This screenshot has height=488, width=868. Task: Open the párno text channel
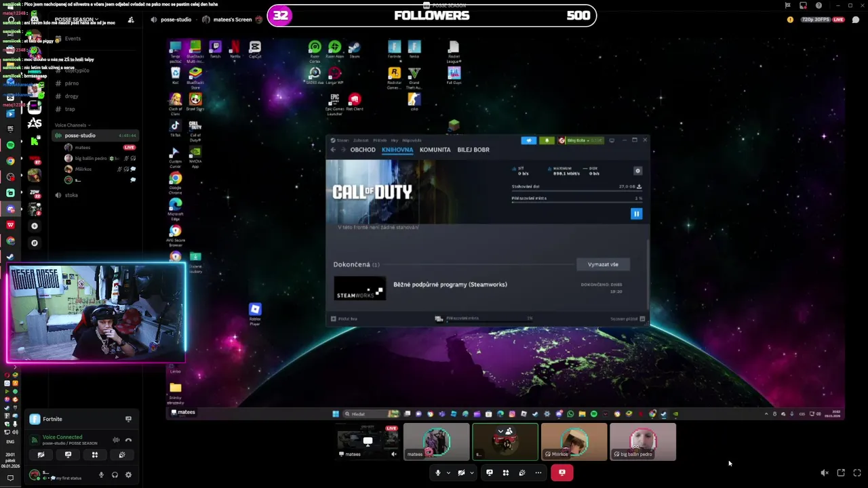pos(72,83)
